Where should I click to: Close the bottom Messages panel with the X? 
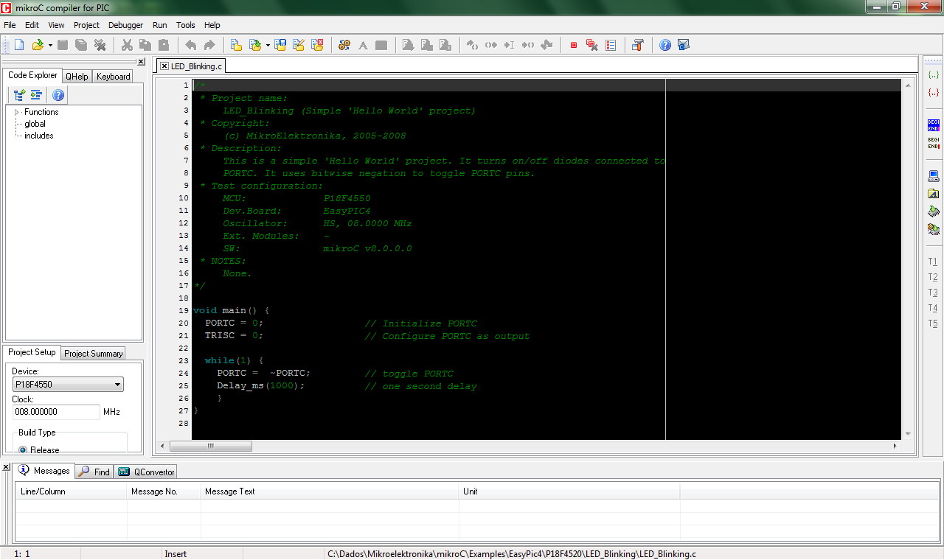coord(6,468)
